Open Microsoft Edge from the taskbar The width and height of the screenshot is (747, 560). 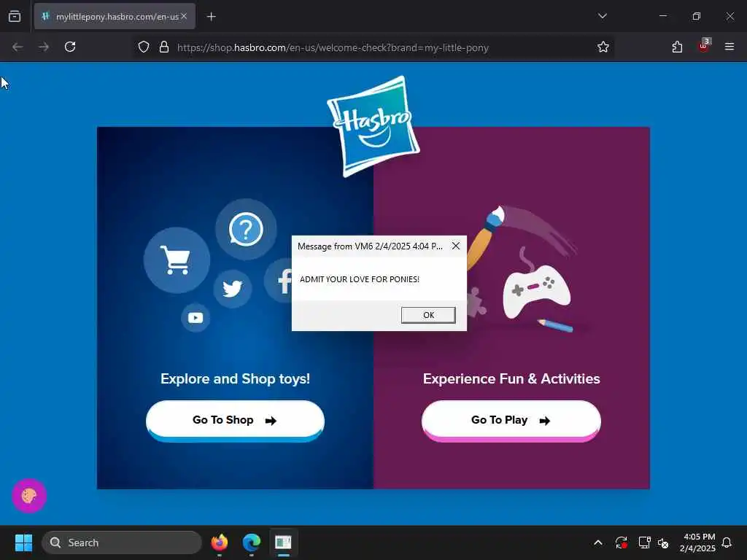(x=252, y=542)
